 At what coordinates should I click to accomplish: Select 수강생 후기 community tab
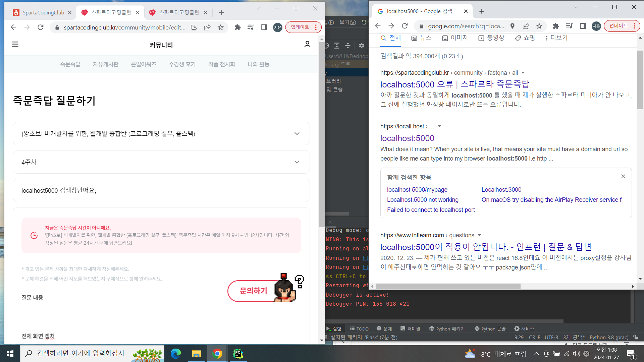click(182, 64)
